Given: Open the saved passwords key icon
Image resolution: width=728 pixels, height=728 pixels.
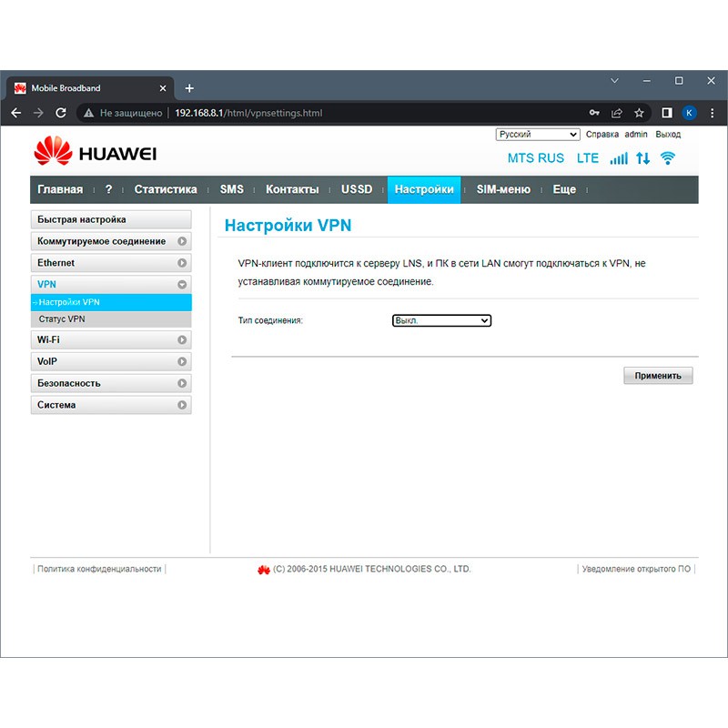Looking at the screenshot, I should coord(594,113).
